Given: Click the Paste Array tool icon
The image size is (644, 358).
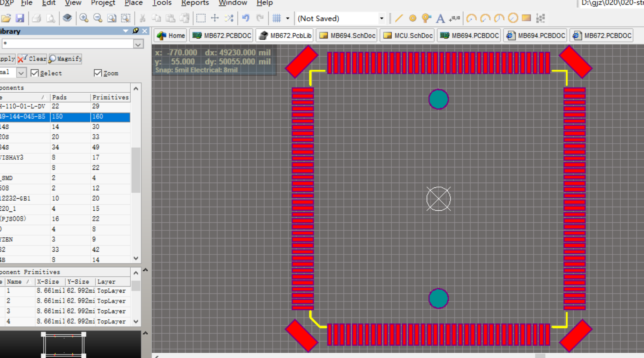Looking at the screenshot, I should coord(540,18).
